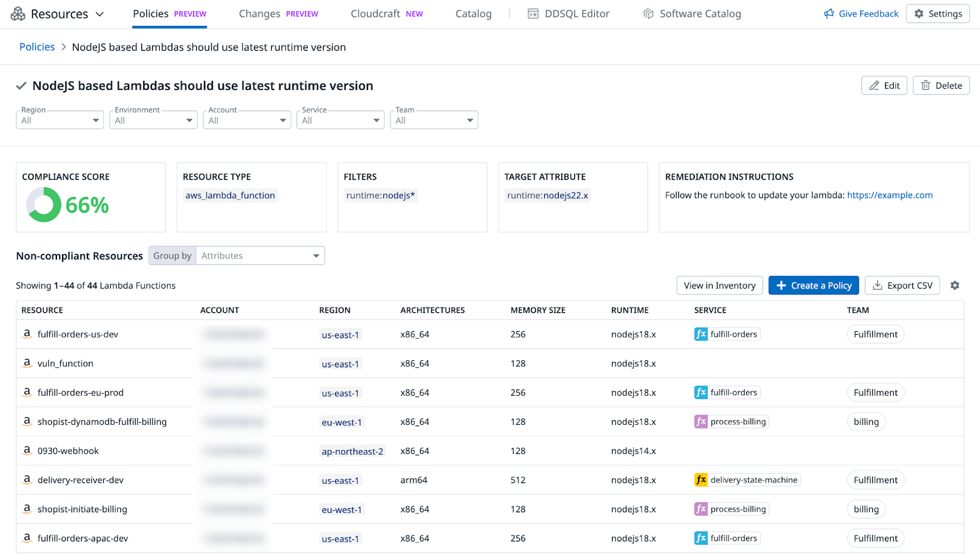Go to the Catalog tab
The width and height of the screenshot is (980, 554).
(473, 14)
